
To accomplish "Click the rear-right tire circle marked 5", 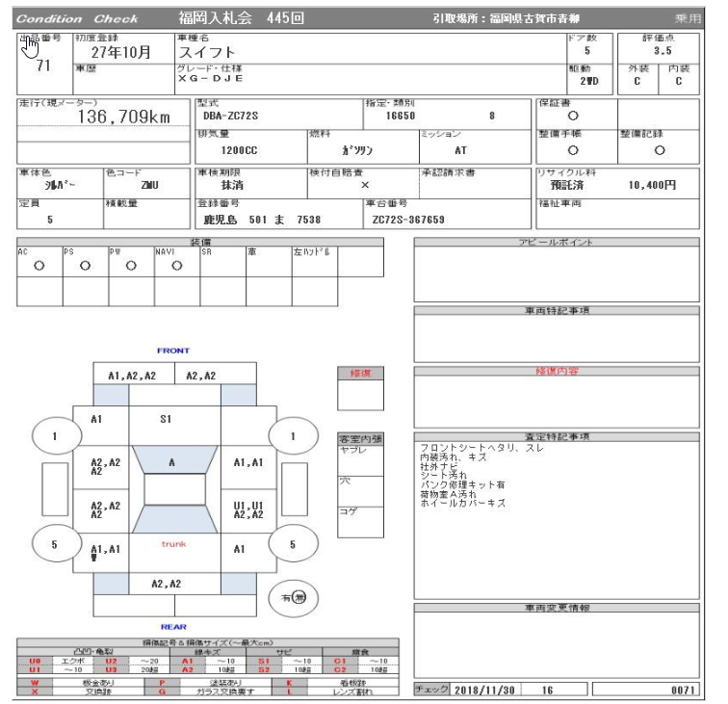I will point(294,544).
